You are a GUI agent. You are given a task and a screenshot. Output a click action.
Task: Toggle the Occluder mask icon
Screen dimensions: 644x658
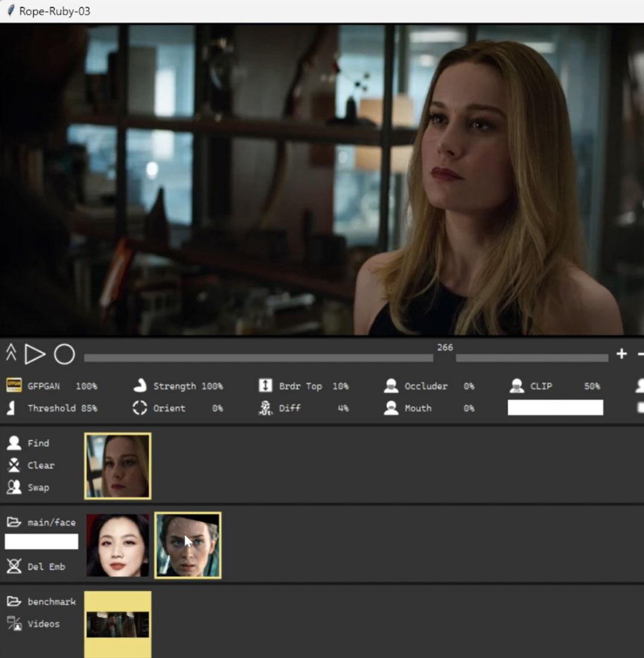click(x=391, y=386)
